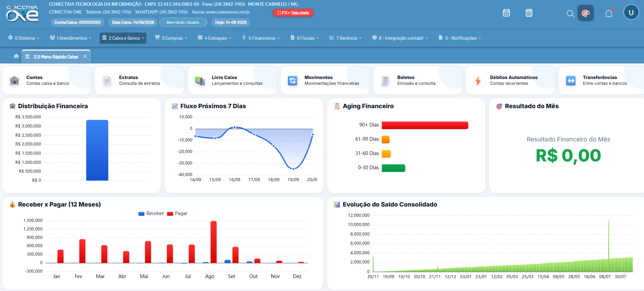Click the search magnifier icon
This screenshot has width=644, height=291.
tap(570, 14)
